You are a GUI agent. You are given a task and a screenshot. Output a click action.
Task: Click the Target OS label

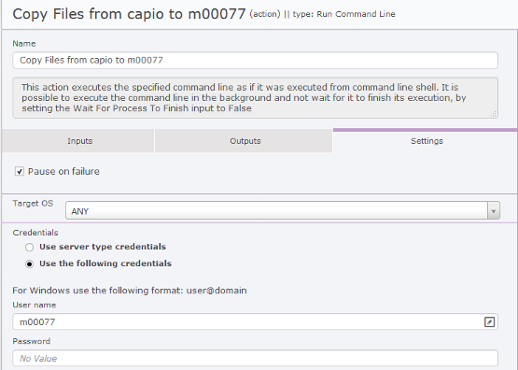33,203
